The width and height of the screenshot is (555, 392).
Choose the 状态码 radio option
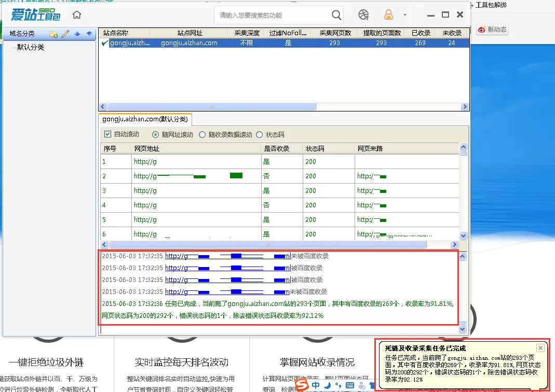point(260,135)
